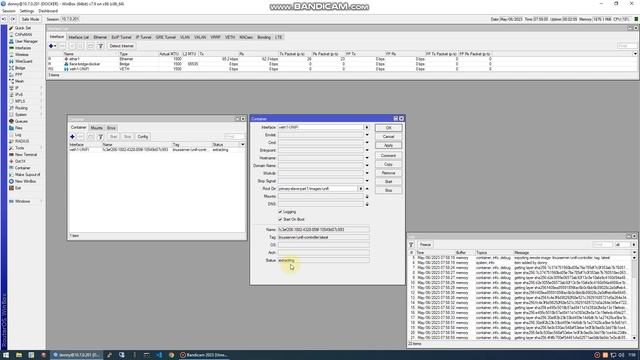This screenshot has width=640, height=360.
Task: Click Make Supout.rif in the sidebar
Action: click(27, 175)
